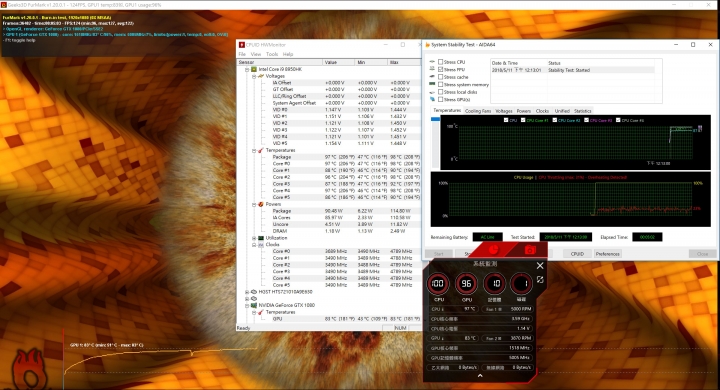Click the cache chip icon beside Stress cache
This screenshot has width=720, height=390.
(x=432, y=77)
